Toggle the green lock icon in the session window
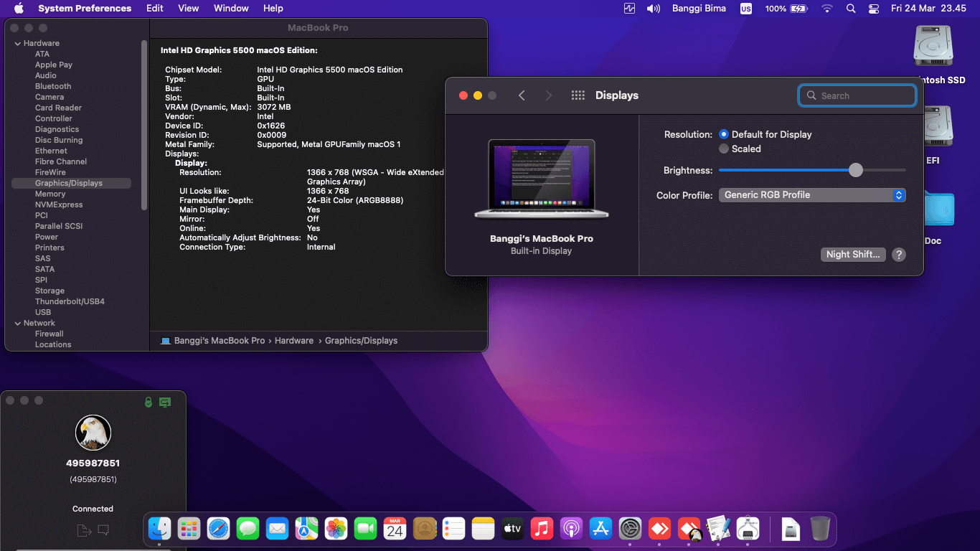980x551 pixels. pyautogui.click(x=149, y=402)
